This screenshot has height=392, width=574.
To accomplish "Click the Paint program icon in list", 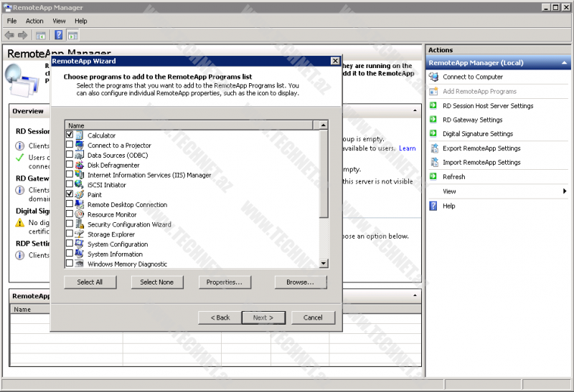I will click(80, 194).
